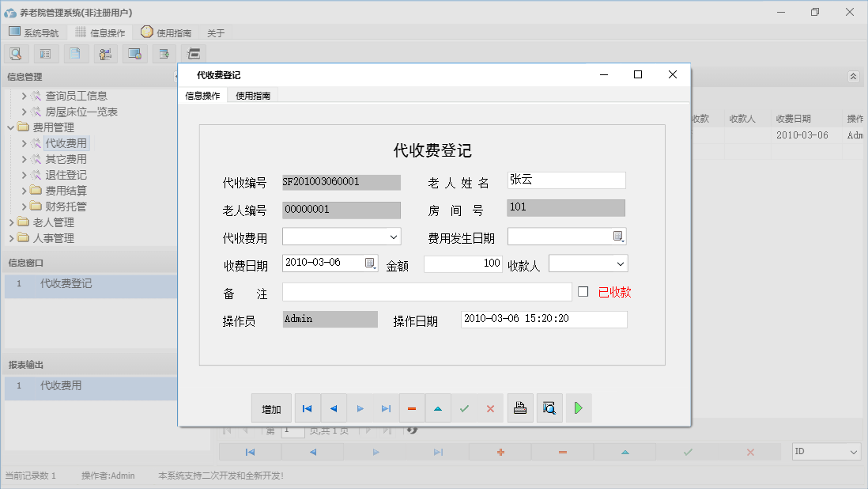The width and height of the screenshot is (868, 489).
Task: Click the 增加 button
Action: (x=271, y=407)
